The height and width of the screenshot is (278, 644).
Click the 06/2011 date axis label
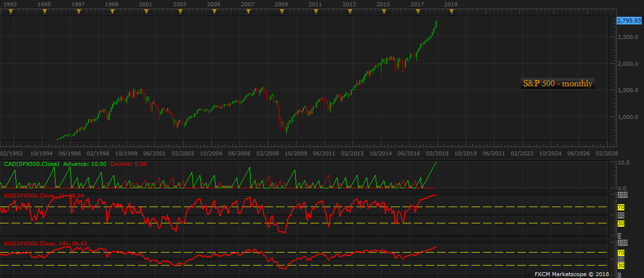(x=324, y=154)
